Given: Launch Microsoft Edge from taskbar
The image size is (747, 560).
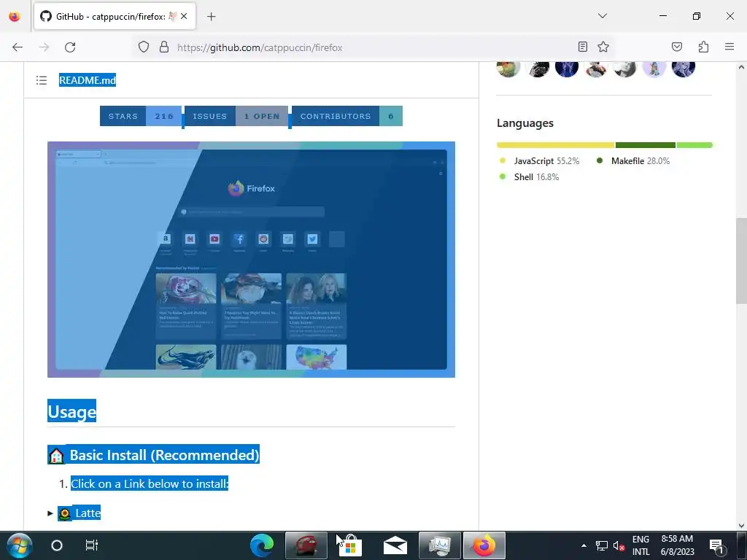Looking at the screenshot, I should coord(262,545).
